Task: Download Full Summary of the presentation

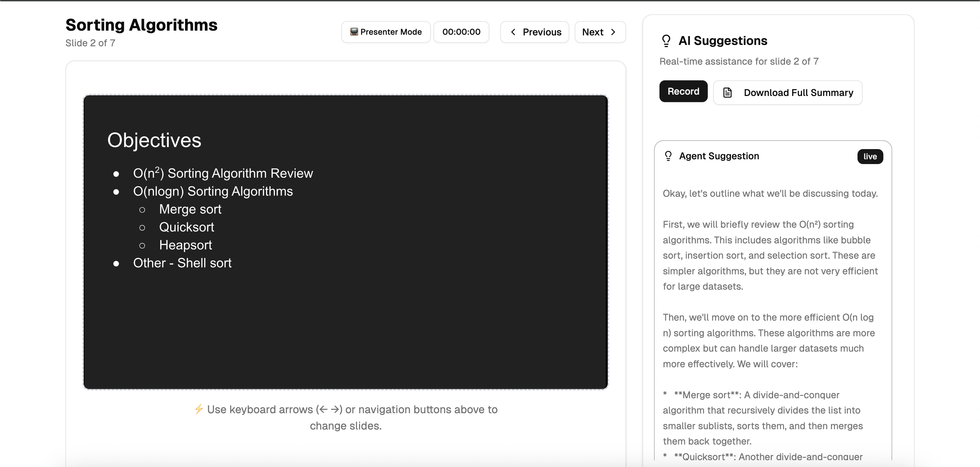Action: coord(787,93)
